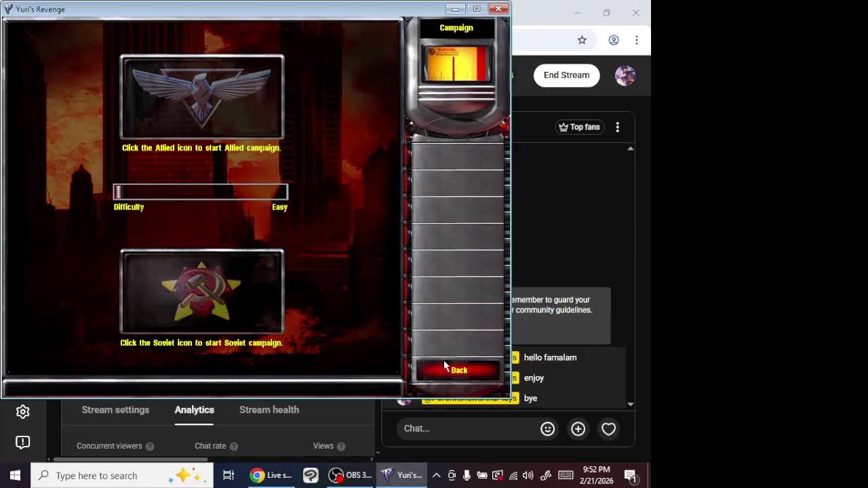Switch to the Yuri's Revenge taskbar item
Image resolution: width=868 pixels, height=488 pixels.
click(401, 475)
